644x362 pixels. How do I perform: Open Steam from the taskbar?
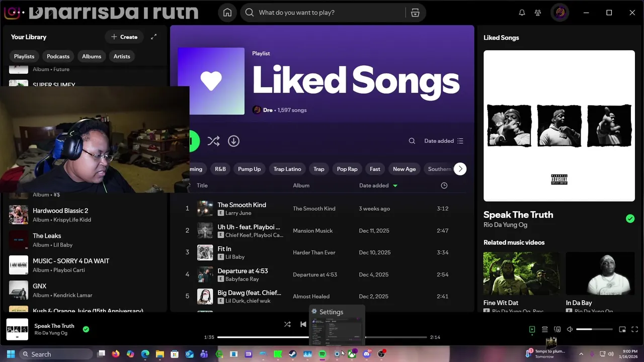(x=292, y=354)
